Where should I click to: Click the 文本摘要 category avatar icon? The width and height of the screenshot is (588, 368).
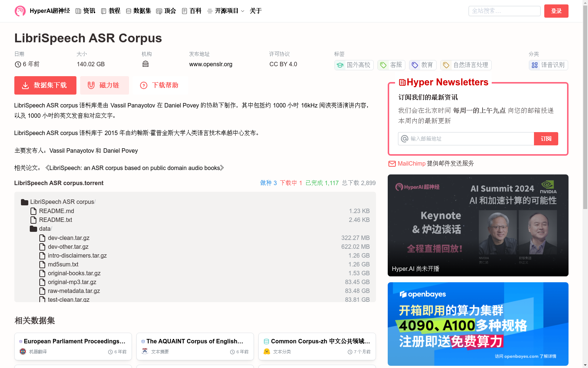[145, 351]
